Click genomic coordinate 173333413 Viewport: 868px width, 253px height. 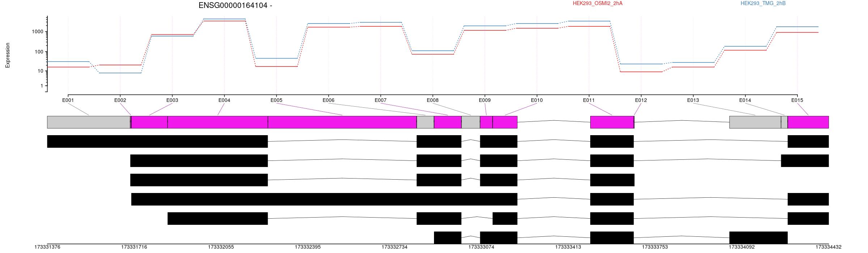568,247
